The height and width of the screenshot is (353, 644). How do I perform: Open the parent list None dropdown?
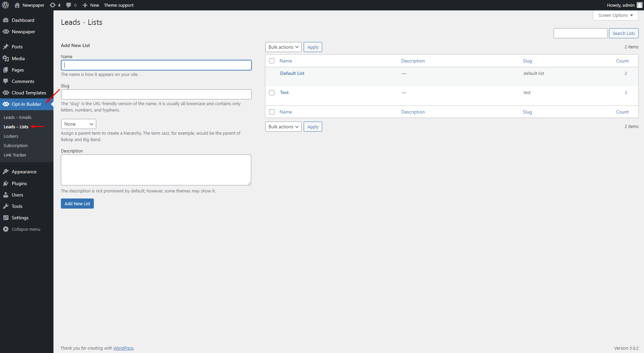78,124
